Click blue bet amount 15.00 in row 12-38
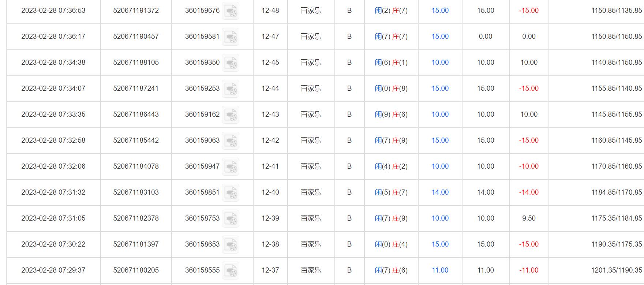644x285 pixels. pos(440,244)
